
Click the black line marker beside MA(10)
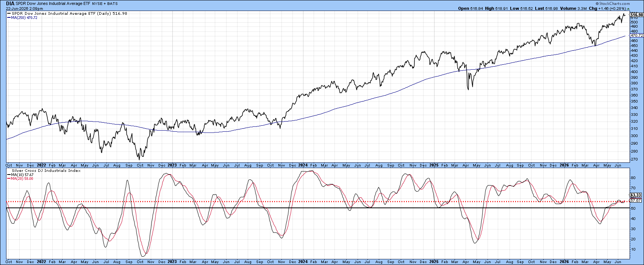click(x=9, y=175)
